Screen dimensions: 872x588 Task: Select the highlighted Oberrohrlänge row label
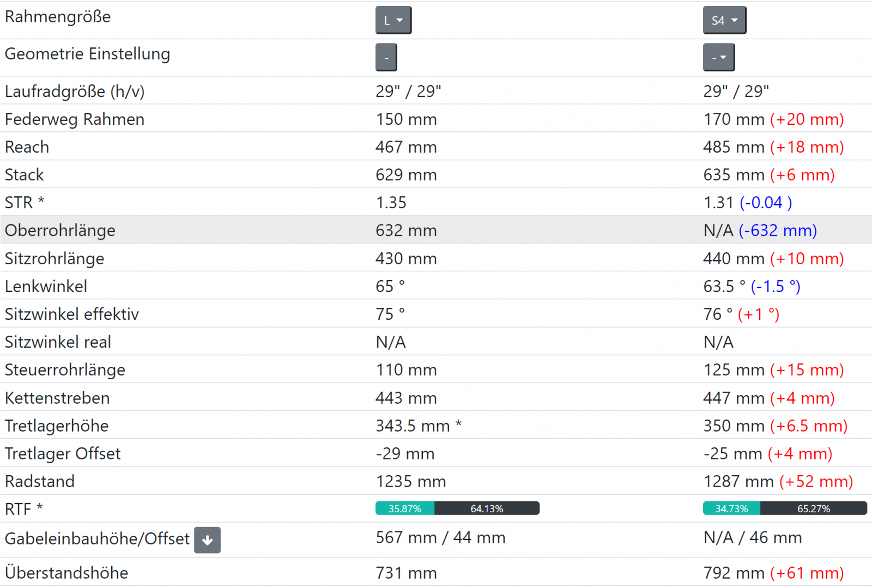(x=60, y=231)
